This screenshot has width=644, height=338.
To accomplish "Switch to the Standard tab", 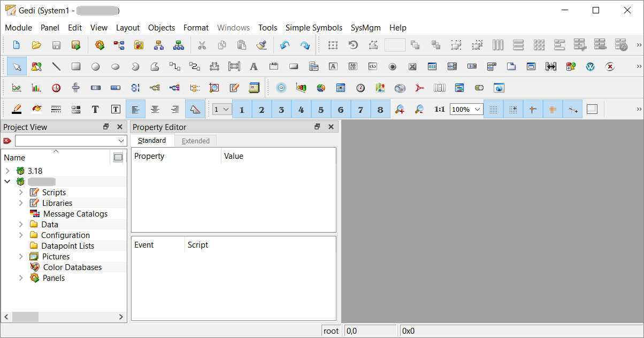I will tap(152, 141).
